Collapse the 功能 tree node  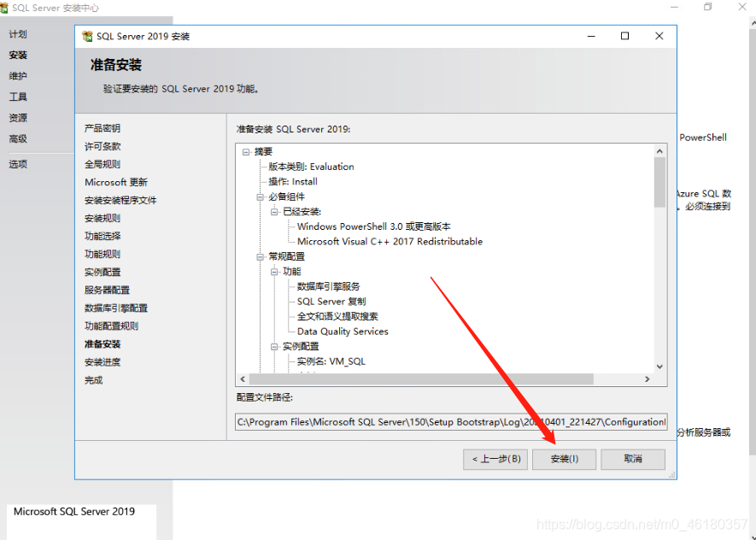pos(275,272)
